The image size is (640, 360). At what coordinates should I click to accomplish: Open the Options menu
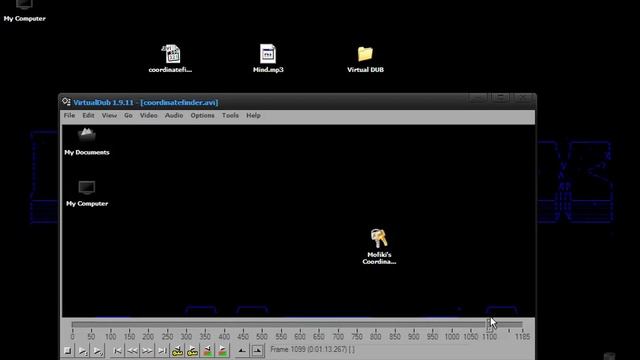pyautogui.click(x=202, y=116)
